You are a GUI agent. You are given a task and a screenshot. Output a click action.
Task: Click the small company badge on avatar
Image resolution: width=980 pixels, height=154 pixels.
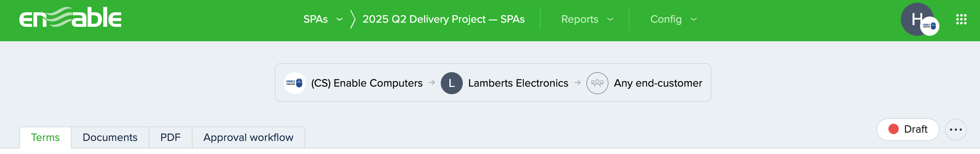pos(929,26)
